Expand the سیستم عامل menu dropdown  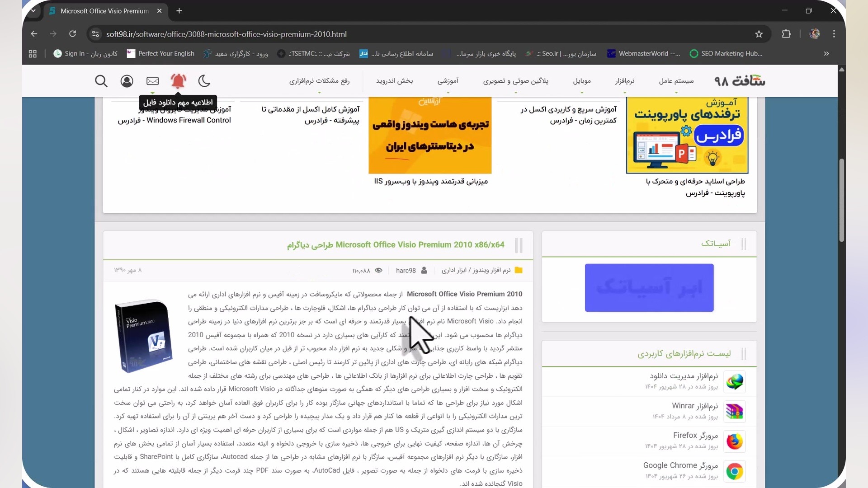[x=676, y=81]
